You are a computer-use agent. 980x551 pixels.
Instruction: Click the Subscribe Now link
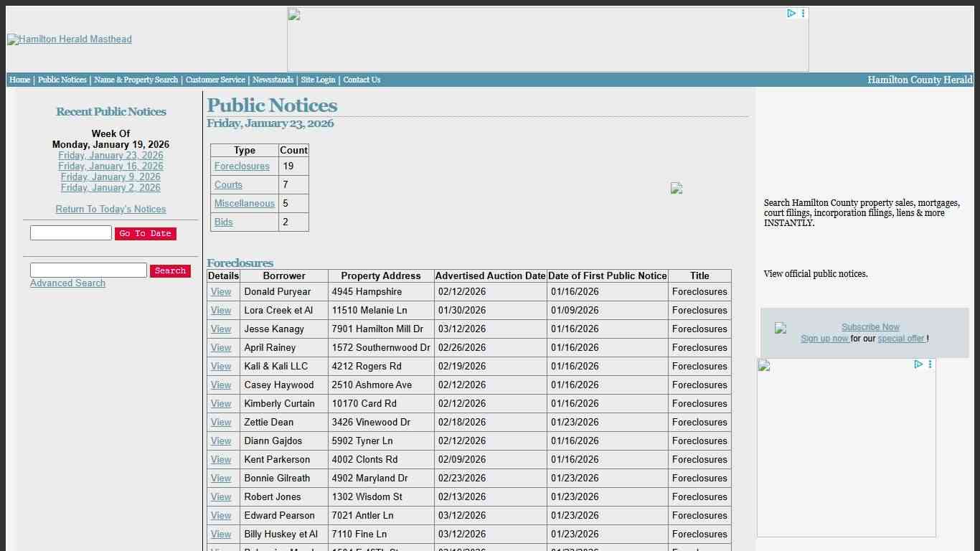coord(870,327)
